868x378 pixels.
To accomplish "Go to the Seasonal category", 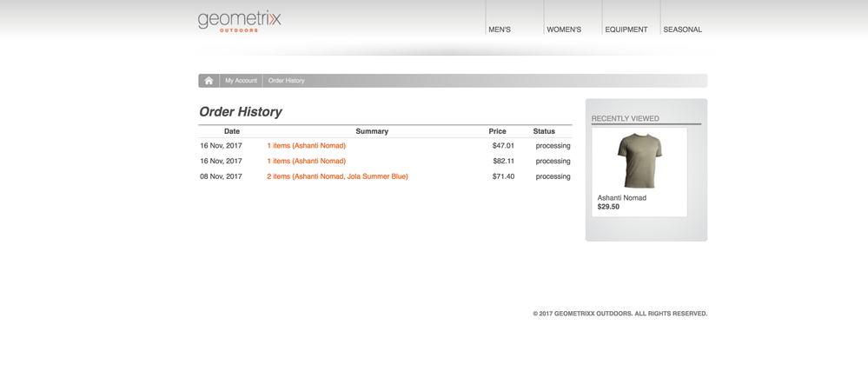I will (x=682, y=30).
